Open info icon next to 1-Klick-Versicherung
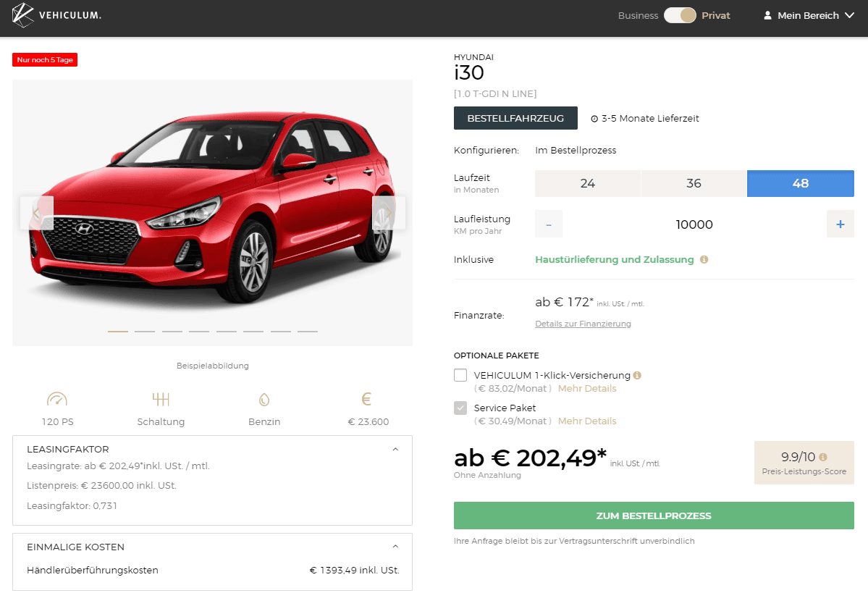 tap(637, 375)
